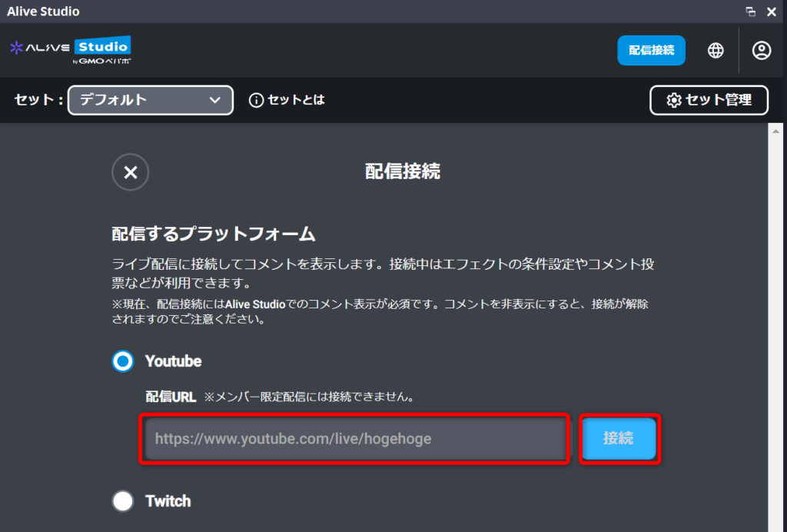The height and width of the screenshot is (532, 787).
Task: Select the Youtube radio button
Action: [123, 361]
